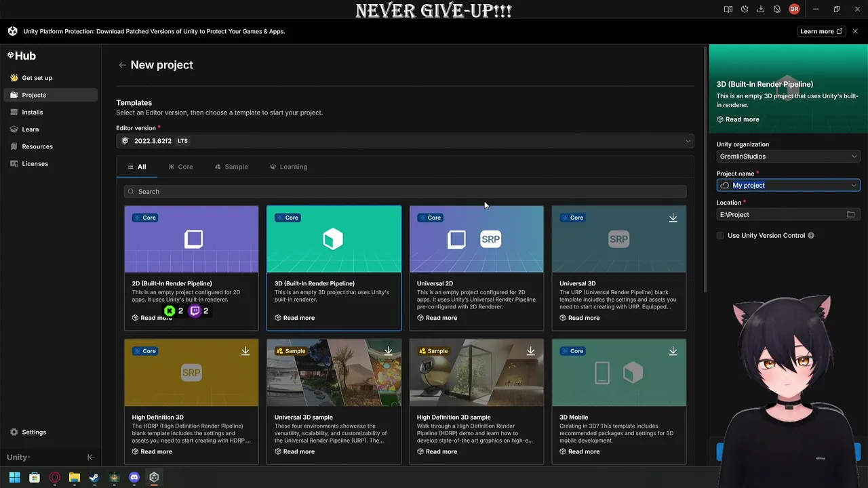The width and height of the screenshot is (868, 488).
Task: Open downloads icon in the title bar
Action: tap(761, 9)
